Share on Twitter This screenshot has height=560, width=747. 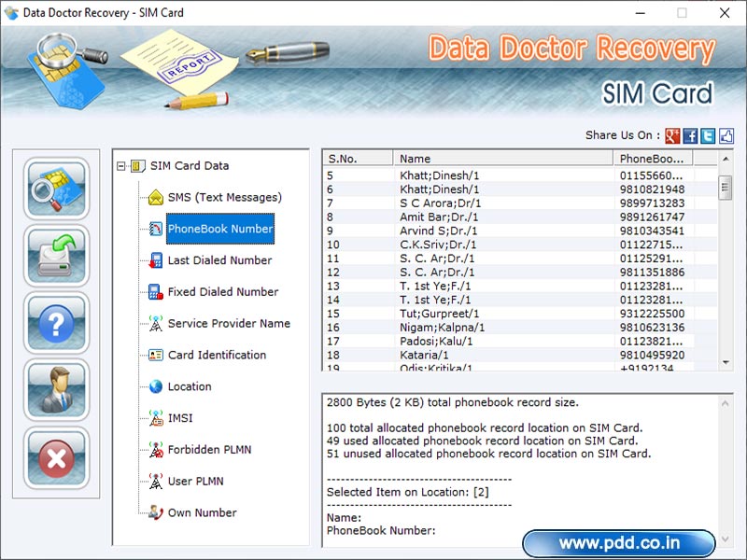707,135
